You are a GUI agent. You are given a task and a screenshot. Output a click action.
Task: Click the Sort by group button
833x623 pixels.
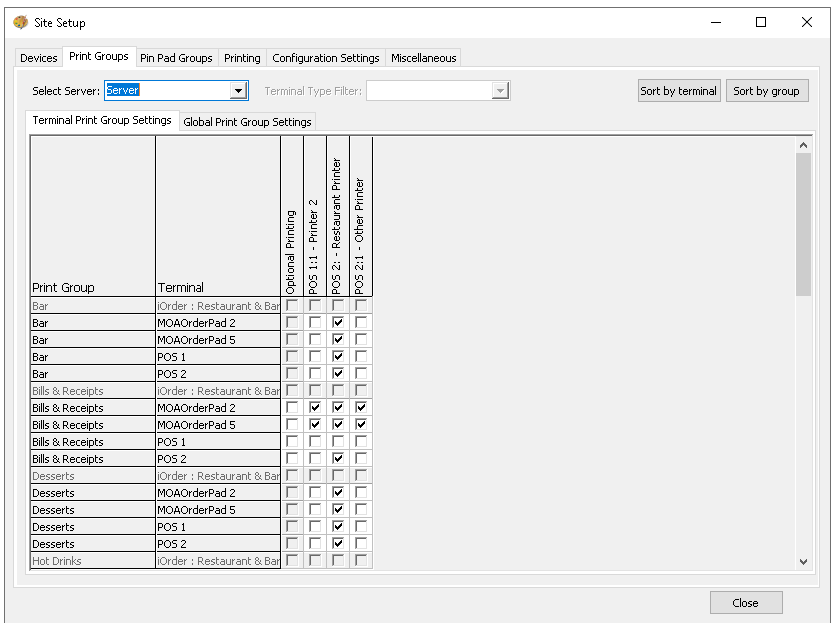click(766, 91)
